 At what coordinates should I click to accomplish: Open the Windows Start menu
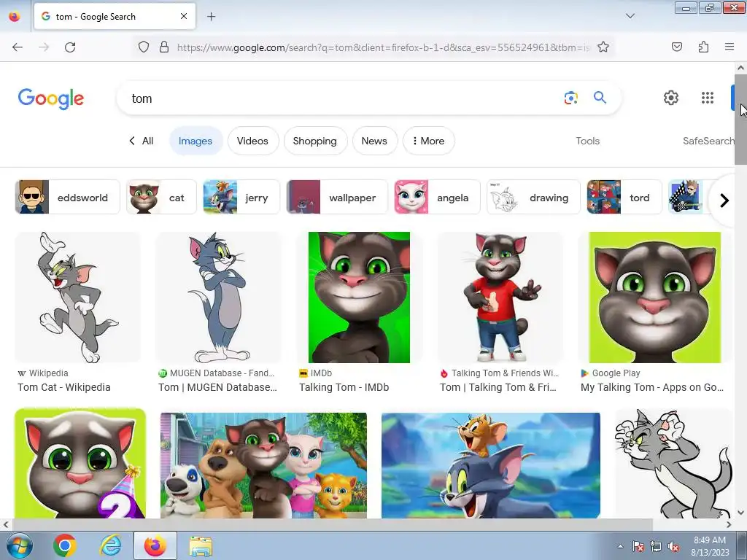19,545
